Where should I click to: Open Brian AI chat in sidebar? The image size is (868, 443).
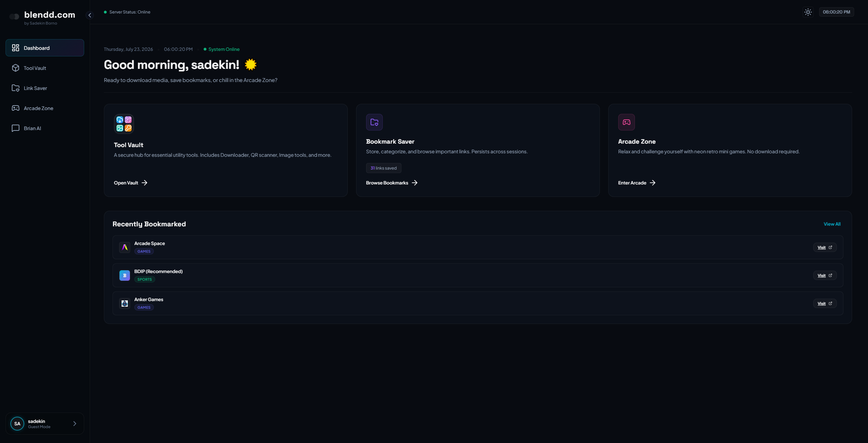(45, 128)
